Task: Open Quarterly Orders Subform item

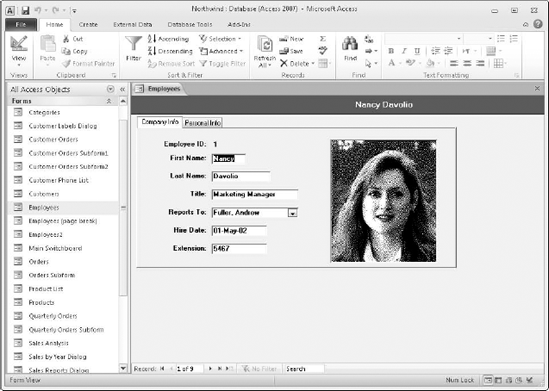Action: [x=66, y=329]
